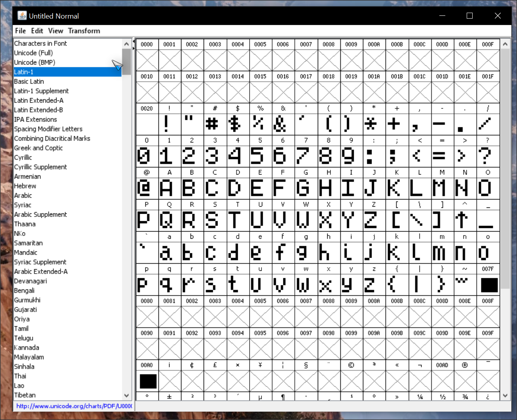The image size is (517, 420).
Task: Select the 00A0 black block glyph
Action: 147,381
